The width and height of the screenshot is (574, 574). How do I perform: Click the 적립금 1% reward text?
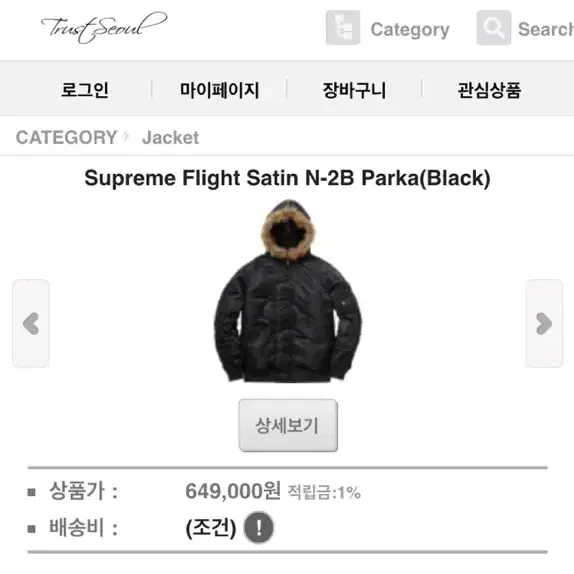point(324,492)
